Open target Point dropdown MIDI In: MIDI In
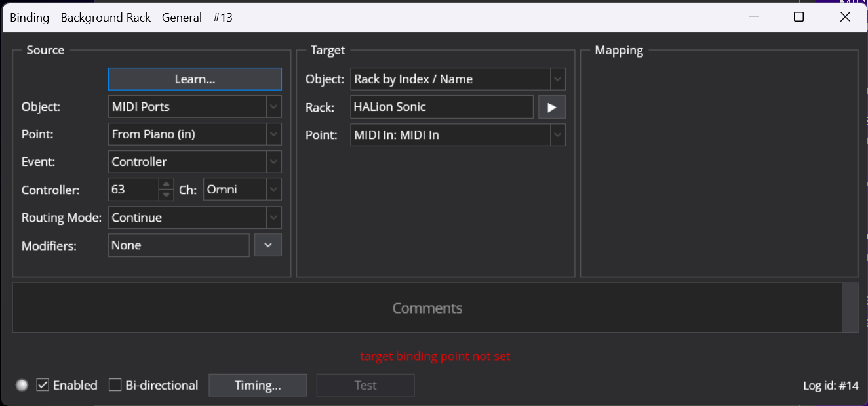 [x=458, y=135]
